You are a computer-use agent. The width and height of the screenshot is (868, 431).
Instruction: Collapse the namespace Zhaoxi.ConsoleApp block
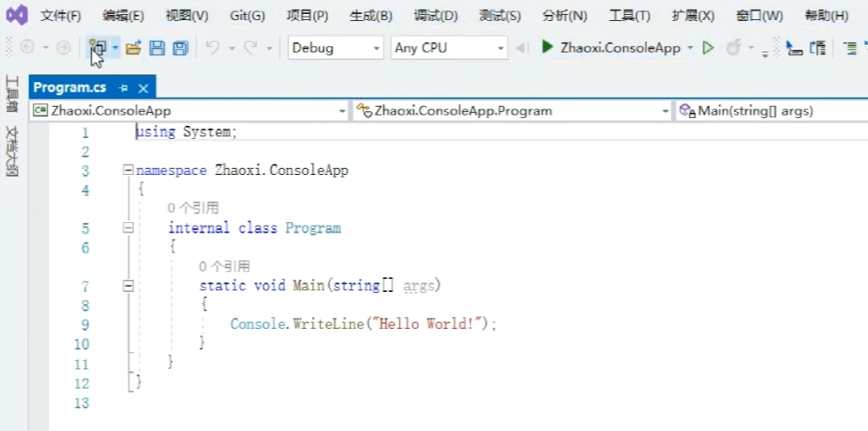tap(129, 170)
